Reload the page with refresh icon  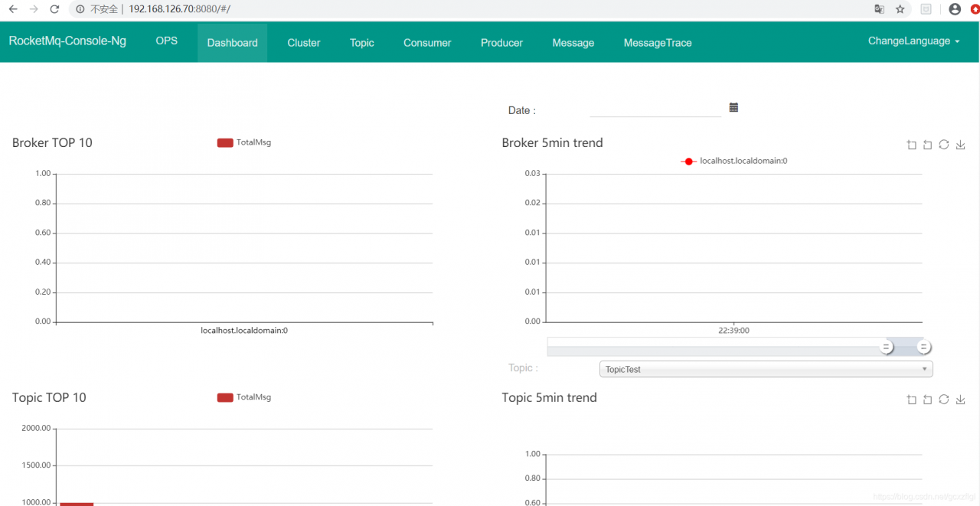[54, 9]
